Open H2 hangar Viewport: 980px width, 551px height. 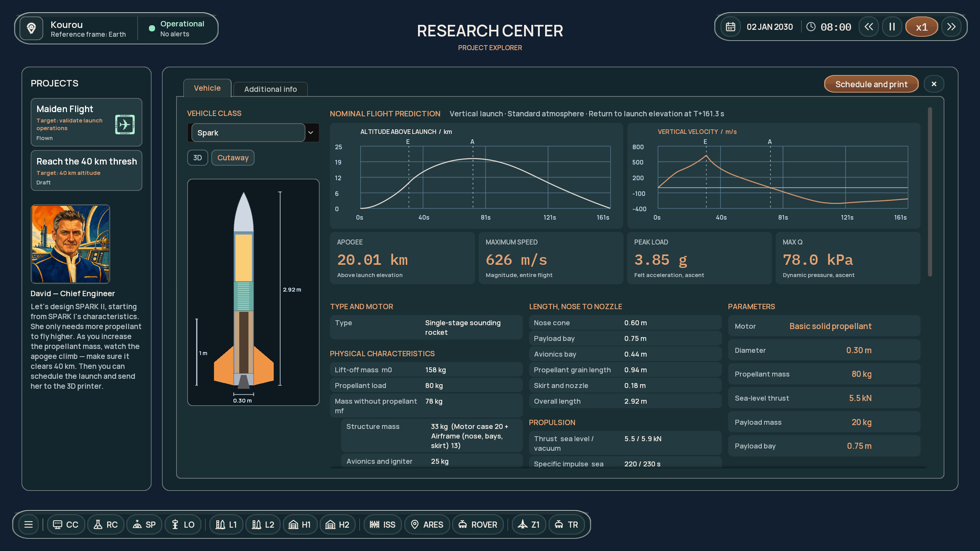point(337,524)
